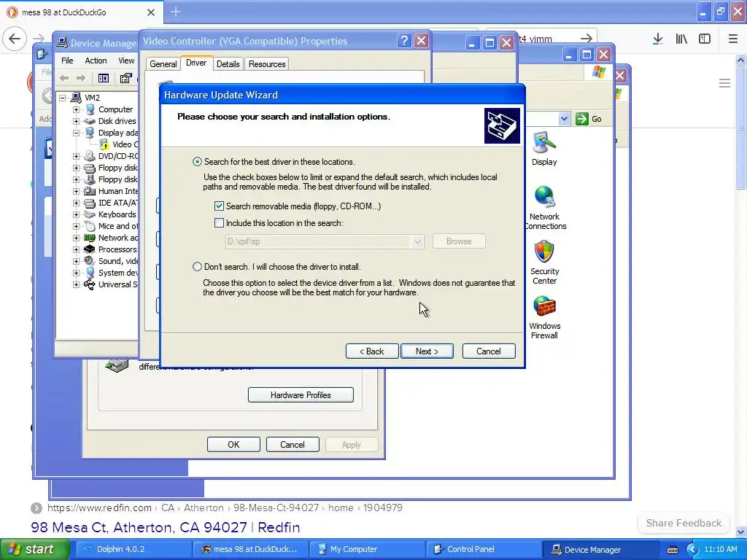Open the Action menu in Device Manager

pyautogui.click(x=96, y=61)
